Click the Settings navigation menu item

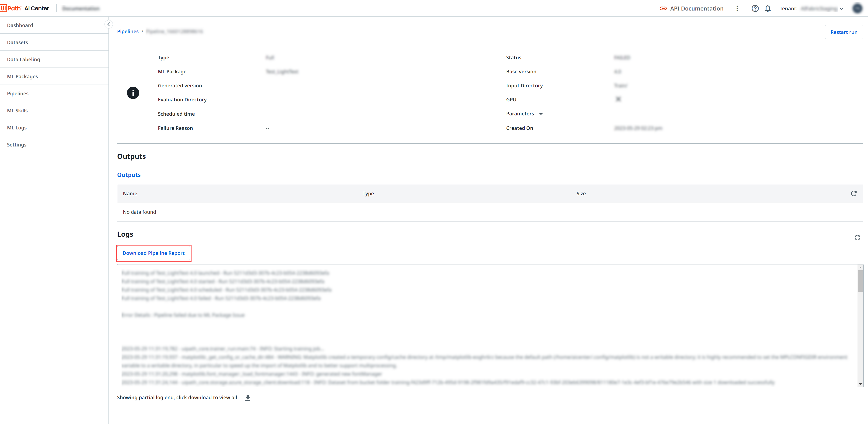(17, 144)
